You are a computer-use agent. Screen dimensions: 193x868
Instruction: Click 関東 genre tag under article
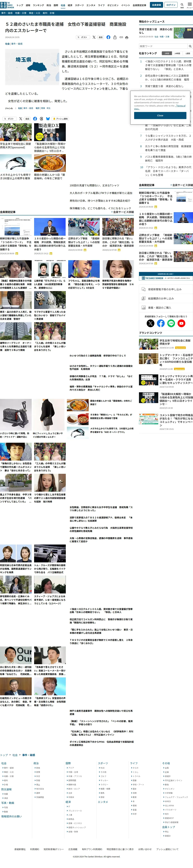click(43, 108)
